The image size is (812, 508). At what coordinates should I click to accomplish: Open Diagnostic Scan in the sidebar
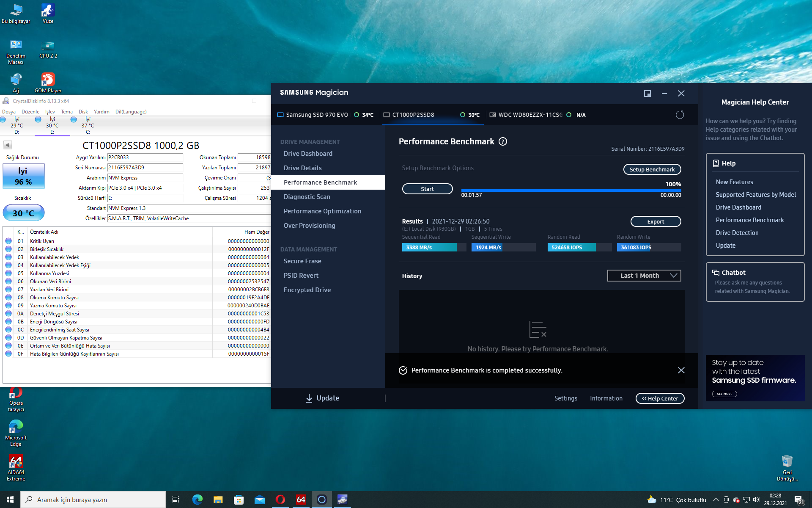pos(307,197)
